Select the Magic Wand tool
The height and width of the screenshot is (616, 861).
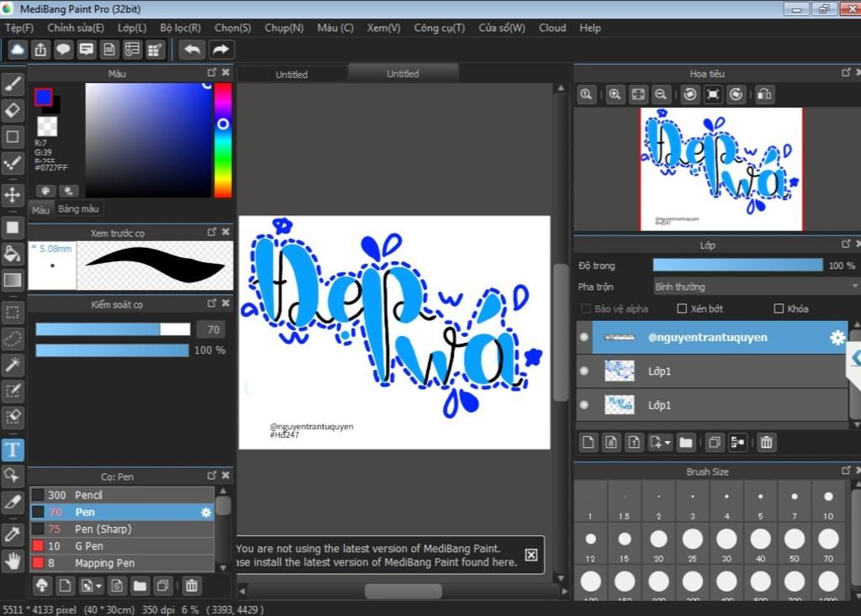(x=13, y=365)
